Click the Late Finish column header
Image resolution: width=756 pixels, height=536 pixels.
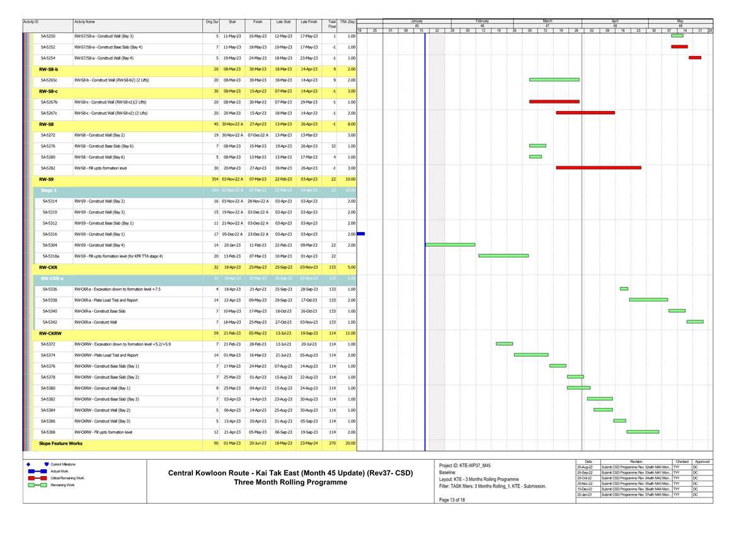coord(309,22)
